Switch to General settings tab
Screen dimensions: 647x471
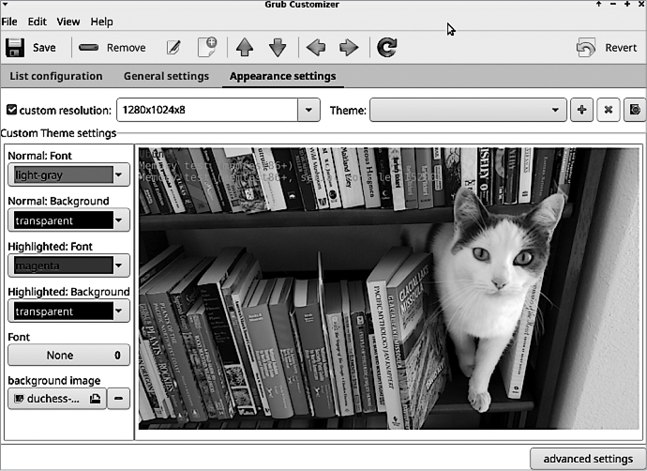166,76
